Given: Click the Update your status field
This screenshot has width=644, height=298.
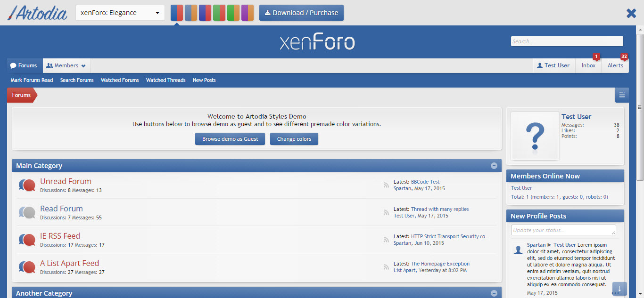Looking at the screenshot, I should (563, 230).
